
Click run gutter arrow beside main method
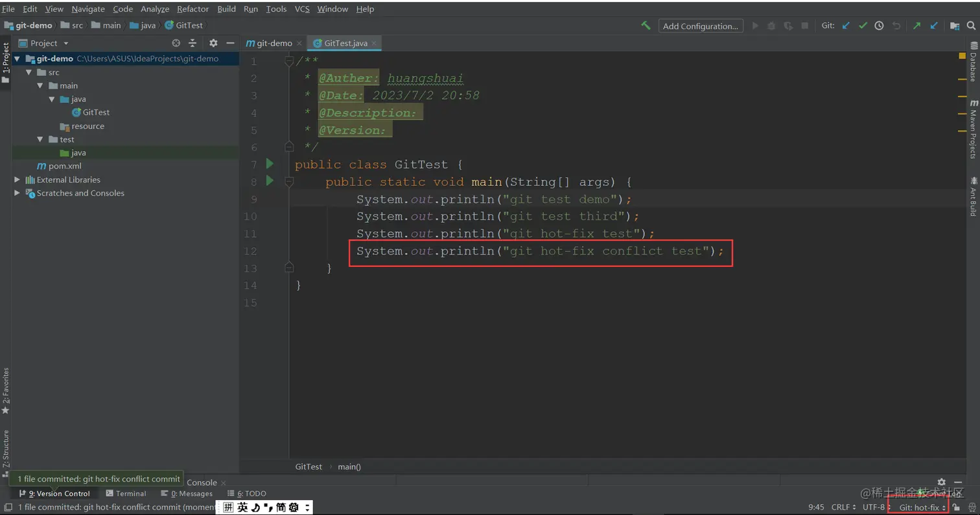coord(270,181)
